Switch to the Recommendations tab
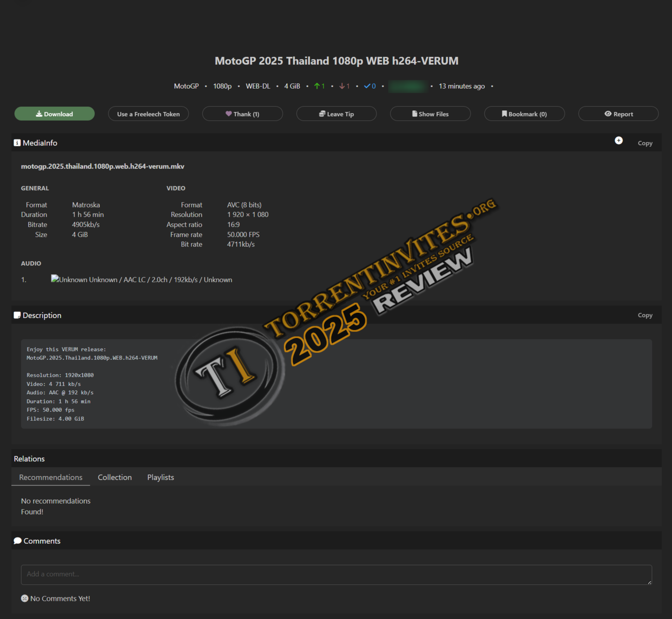672x619 pixels. point(51,477)
